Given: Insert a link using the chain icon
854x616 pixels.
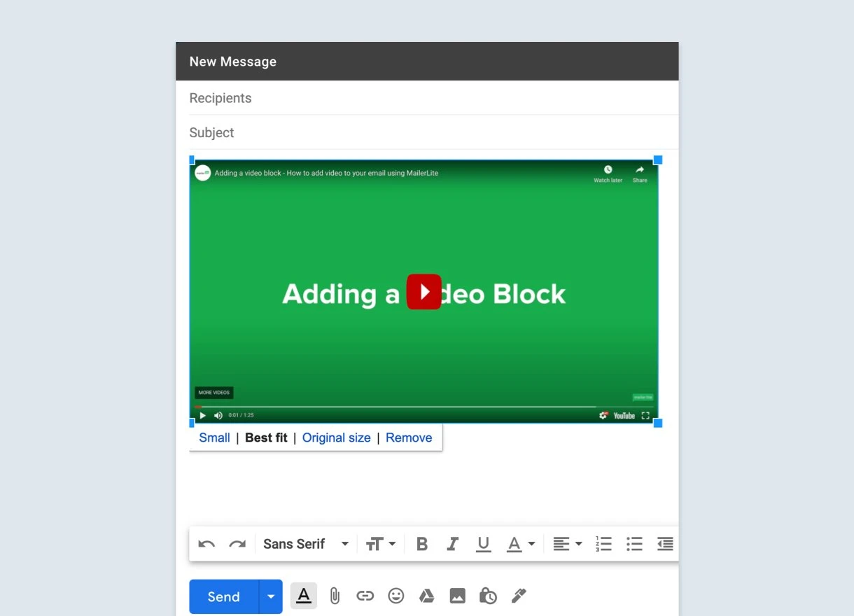Looking at the screenshot, I should (x=365, y=596).
